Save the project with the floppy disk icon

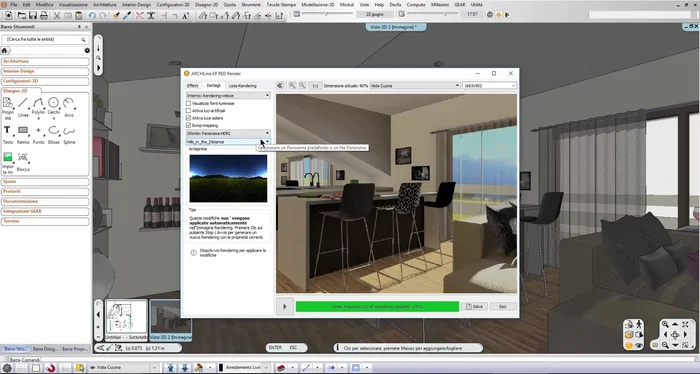click(x=33, y=15)
